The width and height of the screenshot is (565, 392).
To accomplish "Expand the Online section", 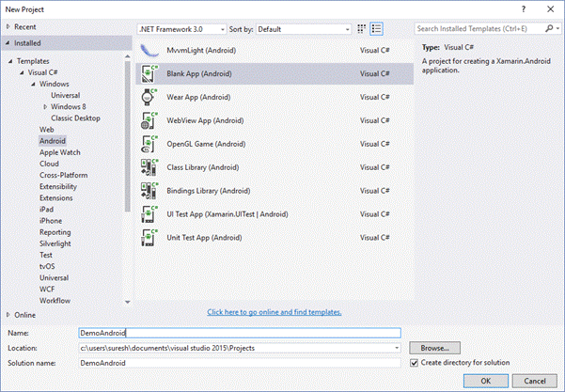I will (x=8, y=315).
